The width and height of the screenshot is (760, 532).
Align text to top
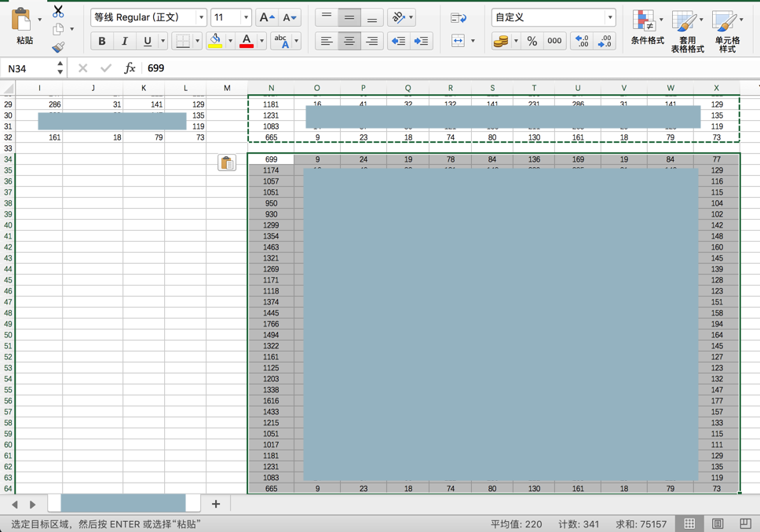click(x=327, y=17)
